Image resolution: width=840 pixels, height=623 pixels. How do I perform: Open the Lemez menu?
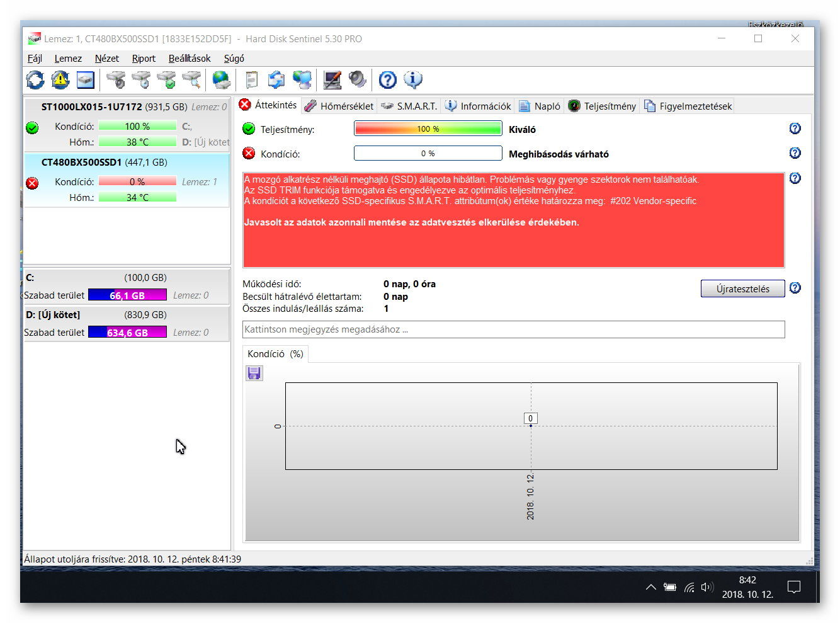[x=68, y=59]
